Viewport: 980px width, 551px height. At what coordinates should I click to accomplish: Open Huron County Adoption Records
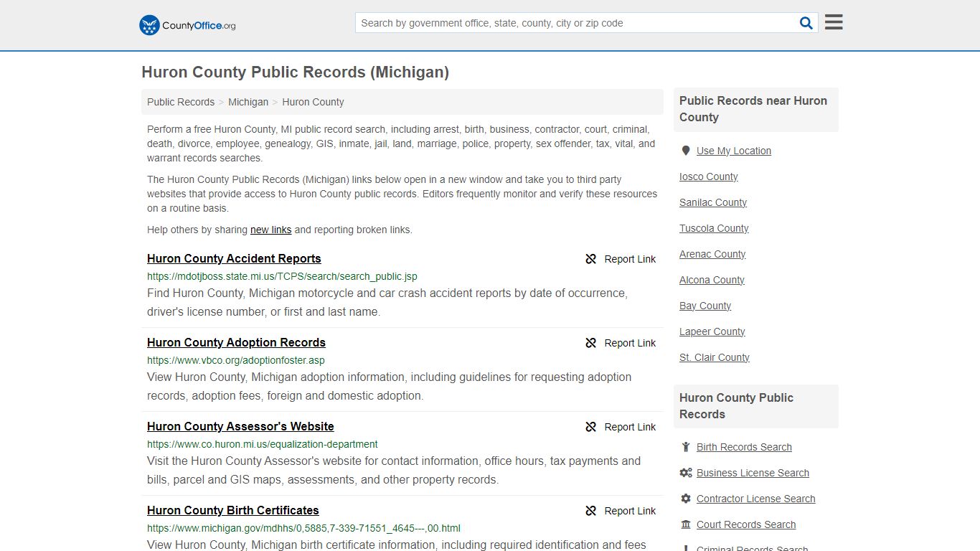[236, 343]
